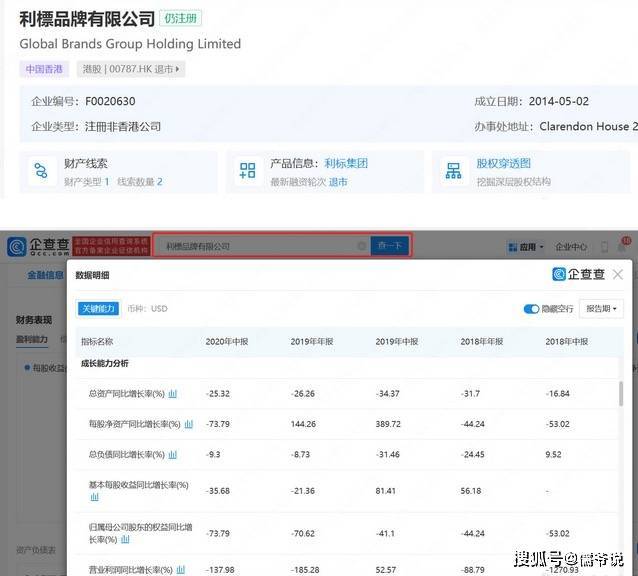Expand the 港股 00787.HK 退市 tag
This screenshot has height=576, width=638.
tap(131, 69)
